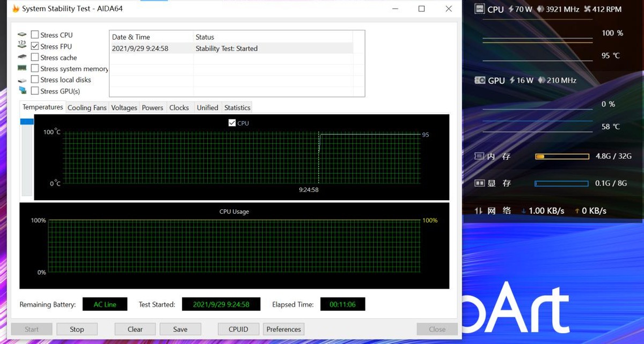Click the upload arrow next to 0 KB/s

[577, 211]
